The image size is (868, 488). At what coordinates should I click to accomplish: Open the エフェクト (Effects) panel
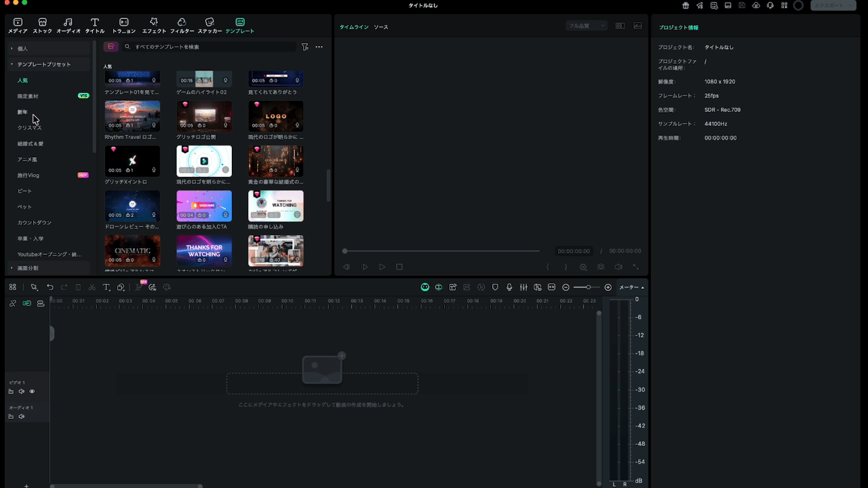pyautogui.click(x=154, y=26)
